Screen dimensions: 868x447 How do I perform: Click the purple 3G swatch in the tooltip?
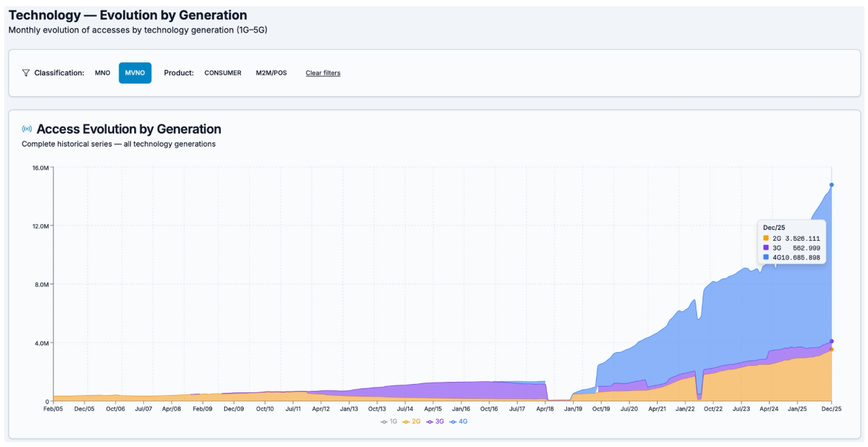(x=766, y=247)
